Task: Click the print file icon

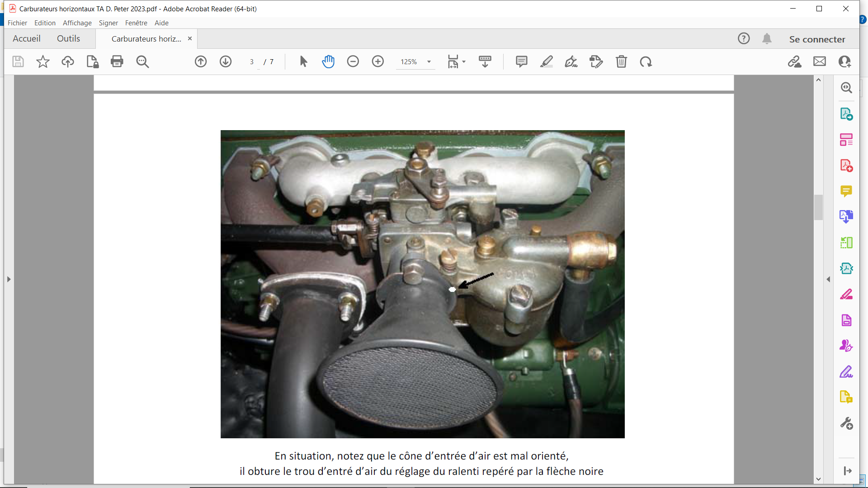Action: tap(117, 61)
